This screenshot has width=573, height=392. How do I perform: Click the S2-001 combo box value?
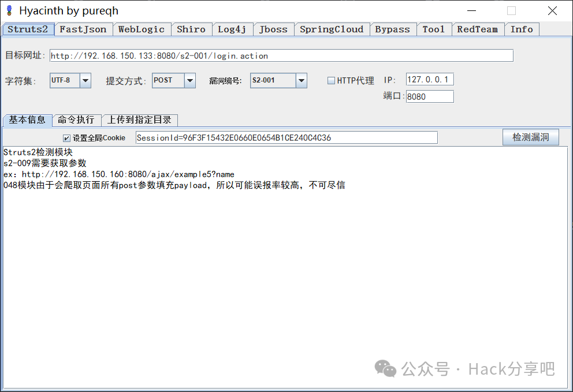pos(273,80)
